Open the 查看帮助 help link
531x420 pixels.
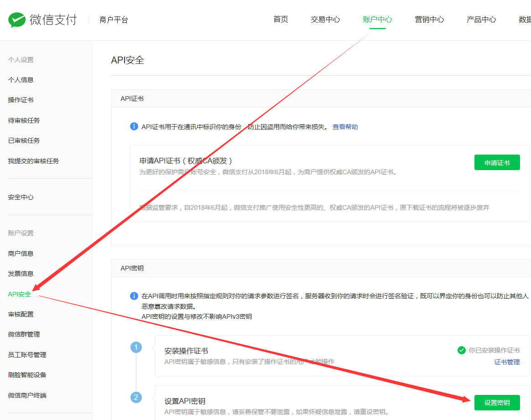coord(345,127)
